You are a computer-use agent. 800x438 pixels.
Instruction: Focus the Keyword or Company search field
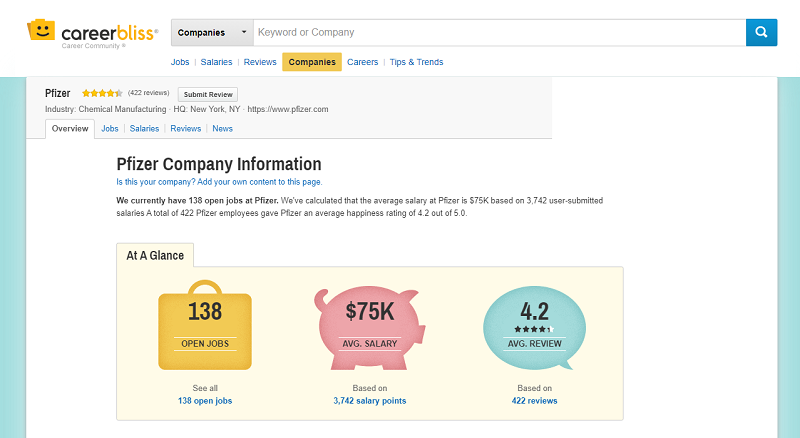click(x=499, y=33)
